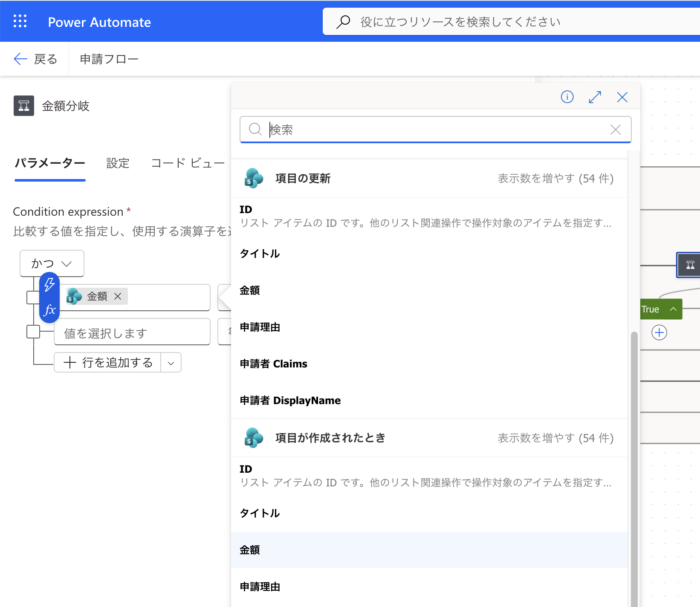Click 行を追加する button

[x=108, y=363]
